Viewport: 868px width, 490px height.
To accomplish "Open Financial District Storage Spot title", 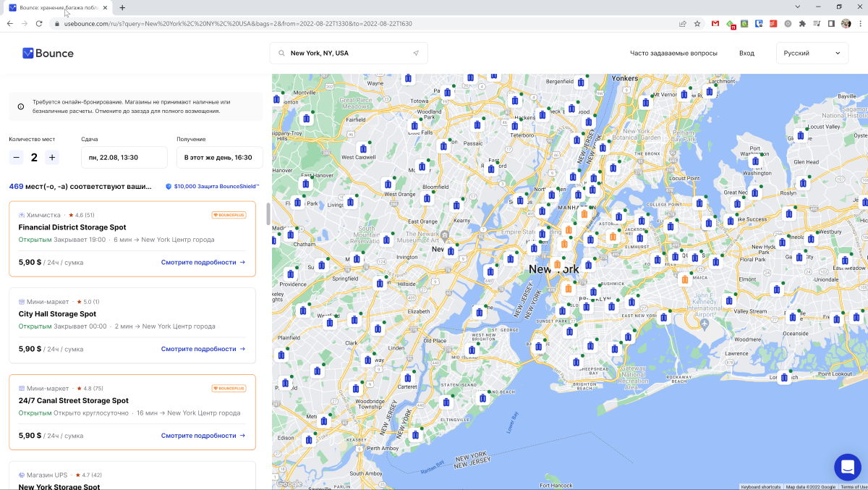I will 72,227.
